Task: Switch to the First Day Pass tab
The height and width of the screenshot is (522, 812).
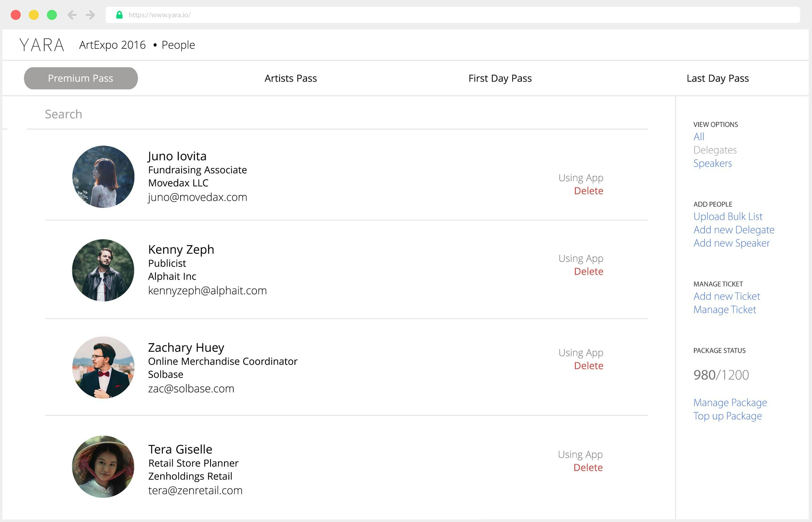Action: click(x=500, y=78)
